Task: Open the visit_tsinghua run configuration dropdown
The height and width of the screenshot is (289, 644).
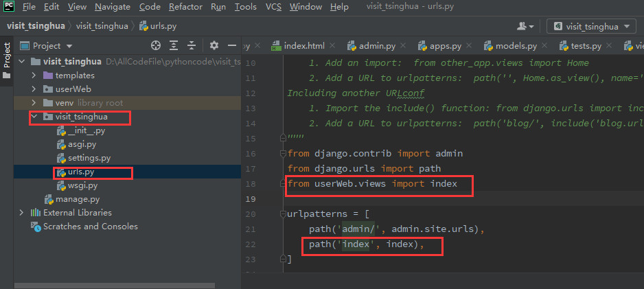Action: [591, 27]
